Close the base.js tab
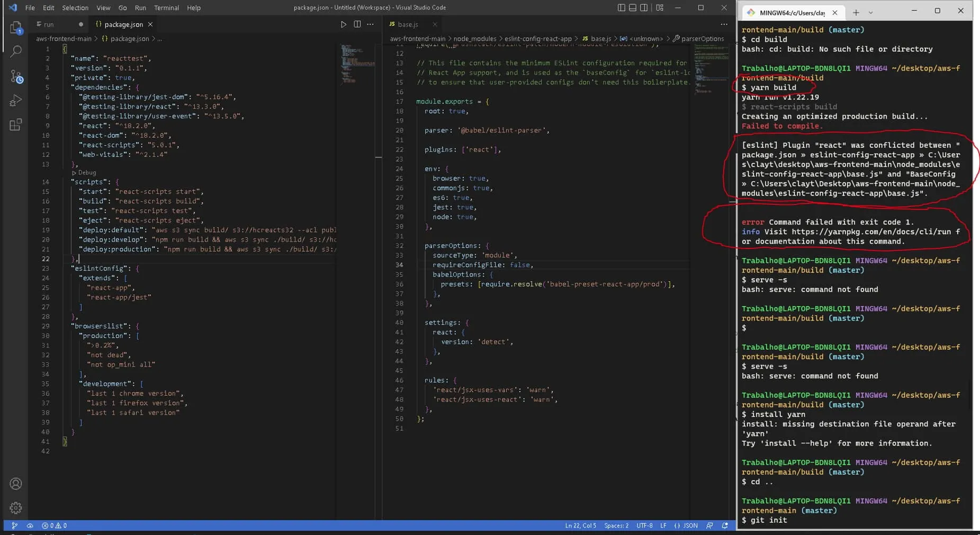 (x=435, y=24)
